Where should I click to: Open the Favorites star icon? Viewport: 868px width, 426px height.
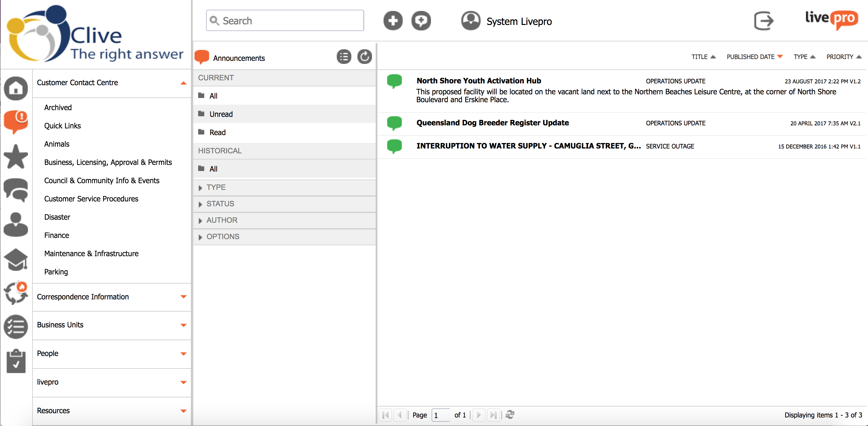click(x=15, y=156)
